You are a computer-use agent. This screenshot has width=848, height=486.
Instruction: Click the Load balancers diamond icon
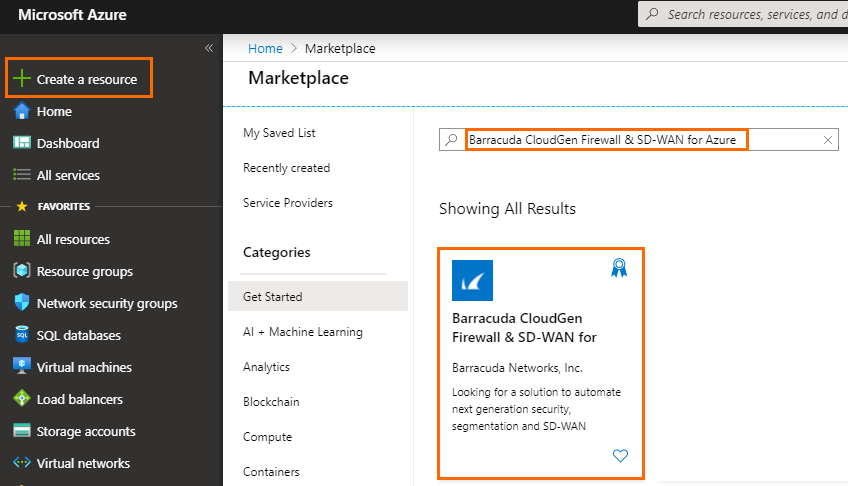point(22,398)
